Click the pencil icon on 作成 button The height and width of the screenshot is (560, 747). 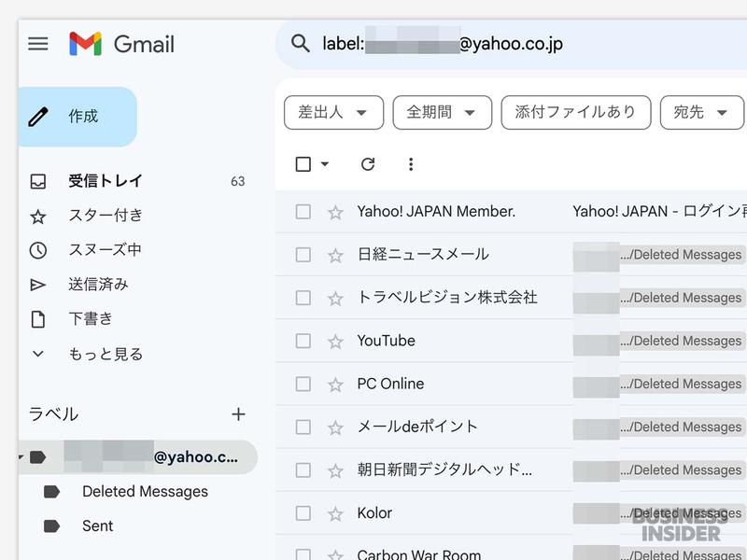tap(38, 117)
